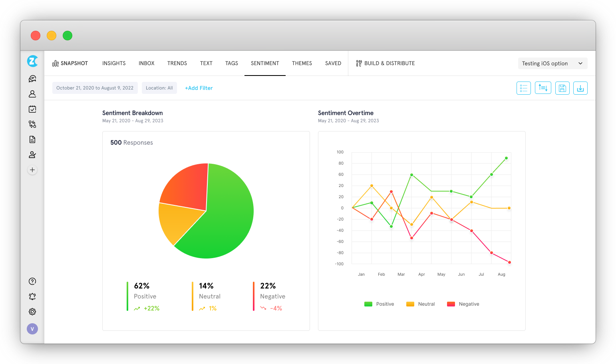Viewport: 616px width, 364px height.
Task: Click the save report (floppy disk) icon
Action: (562, 88)
